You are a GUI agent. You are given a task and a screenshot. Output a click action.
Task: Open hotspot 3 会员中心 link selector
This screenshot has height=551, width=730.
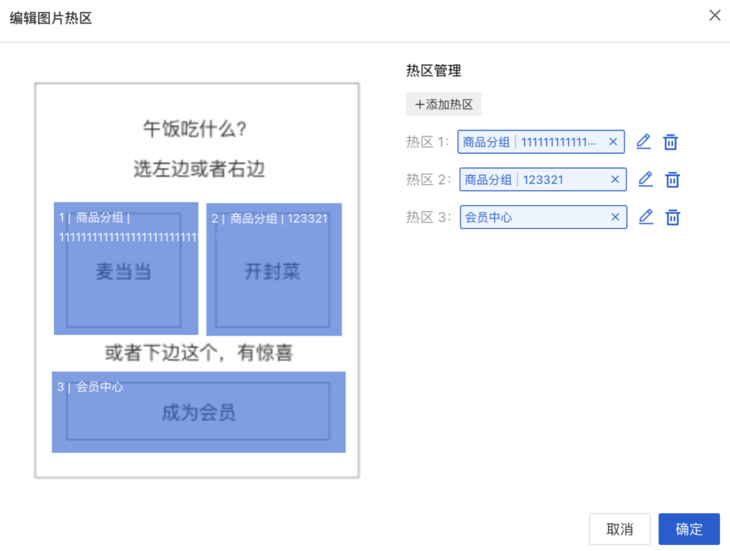530,217
